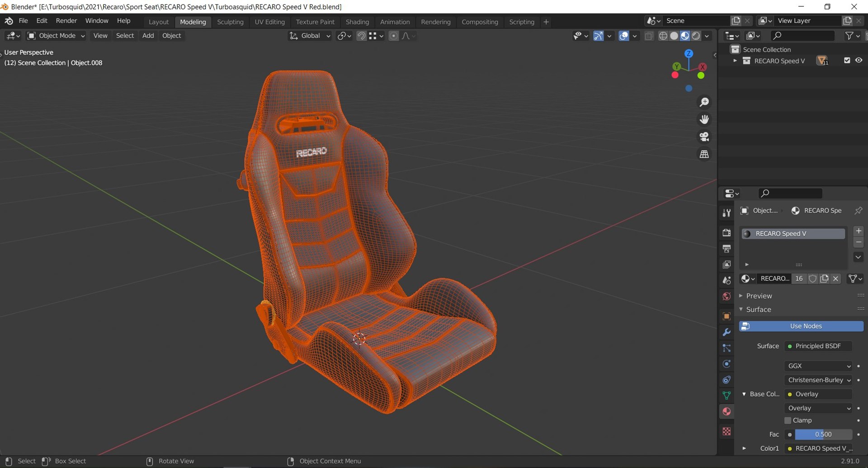Open the Object properties tab
868x468 pixels.
point(726,316)
